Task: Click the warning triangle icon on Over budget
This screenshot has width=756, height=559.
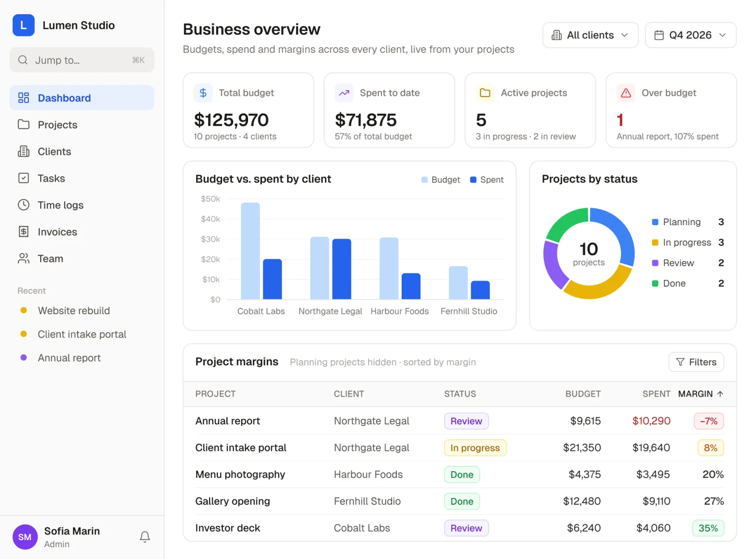Action: point(626,93)
